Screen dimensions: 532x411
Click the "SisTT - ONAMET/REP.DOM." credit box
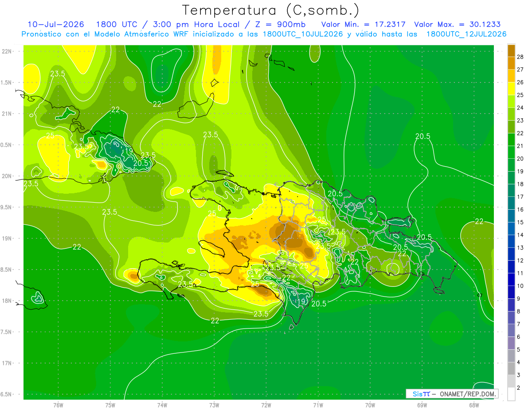coord(452,394)
